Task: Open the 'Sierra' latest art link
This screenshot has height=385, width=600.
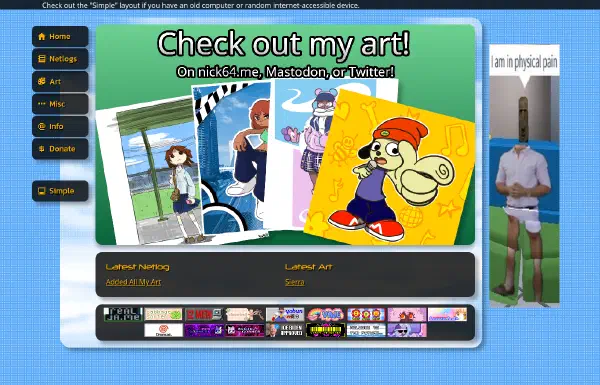Action: [295, 282]
